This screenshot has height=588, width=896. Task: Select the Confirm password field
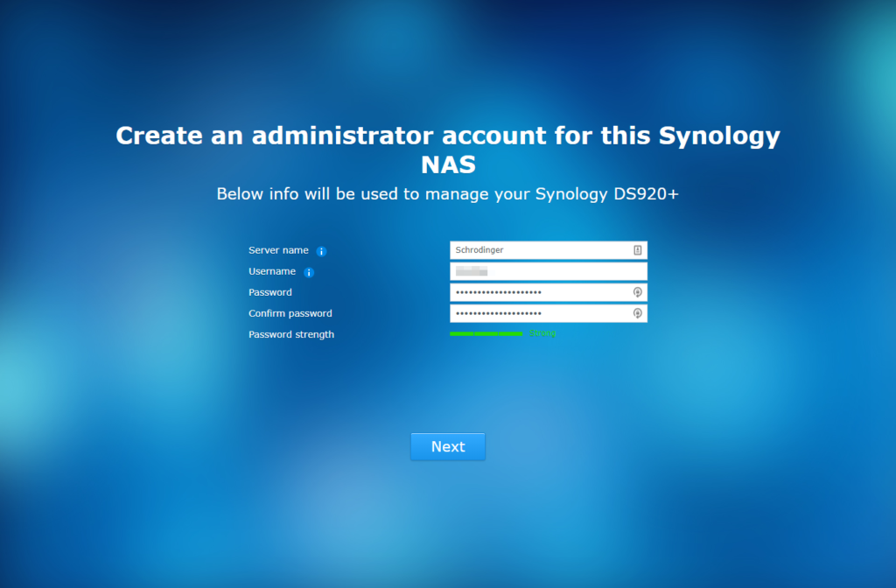(x=549, y=313)
